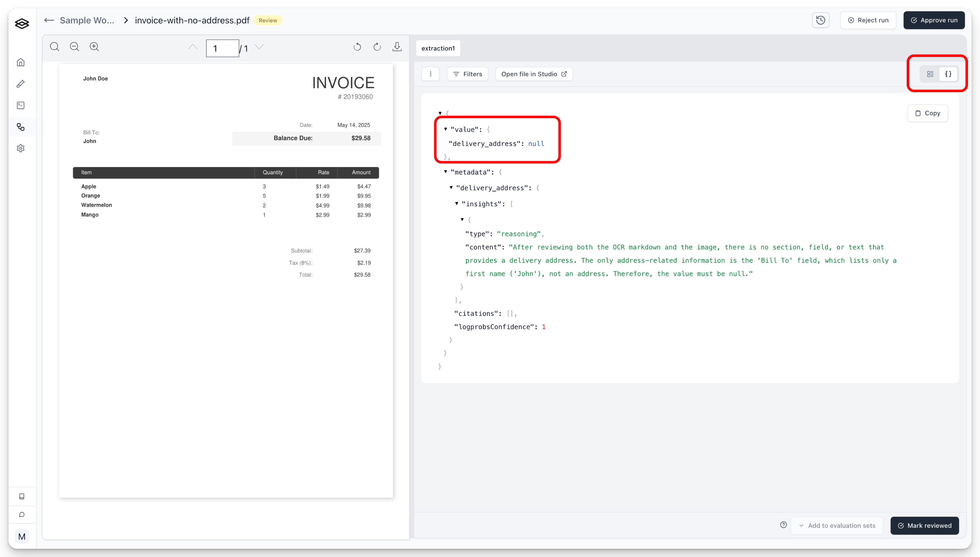Open the three-dot options menu

(430, 74)
